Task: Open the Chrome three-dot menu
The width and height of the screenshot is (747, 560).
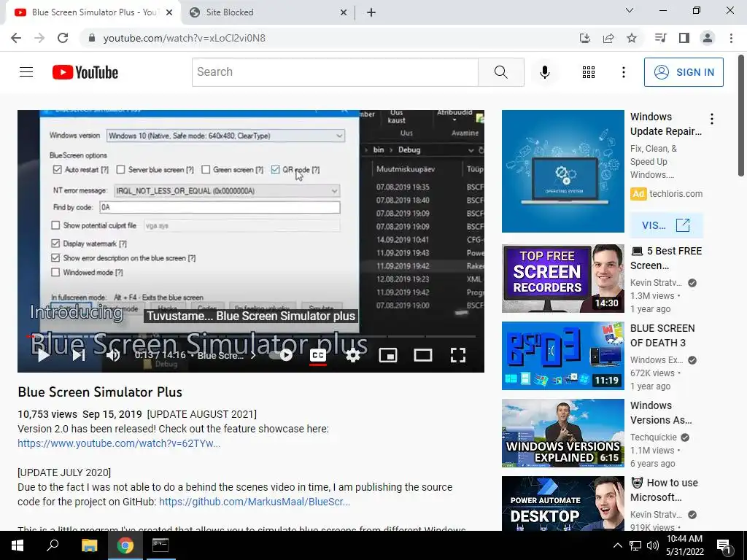Action: click(x=731, y=38)
